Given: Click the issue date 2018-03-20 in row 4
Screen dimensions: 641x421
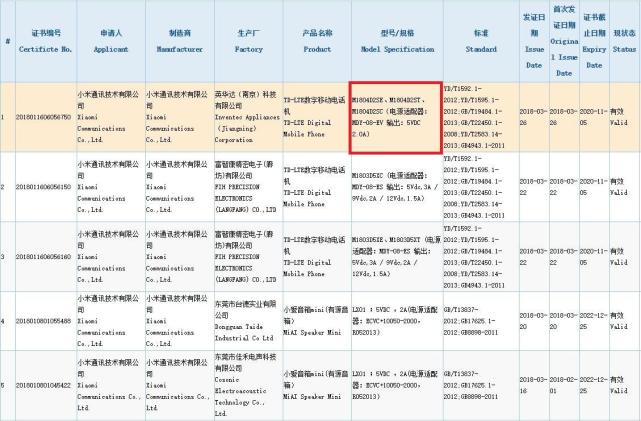Looking at the screenshot, I should click(534, 321).
